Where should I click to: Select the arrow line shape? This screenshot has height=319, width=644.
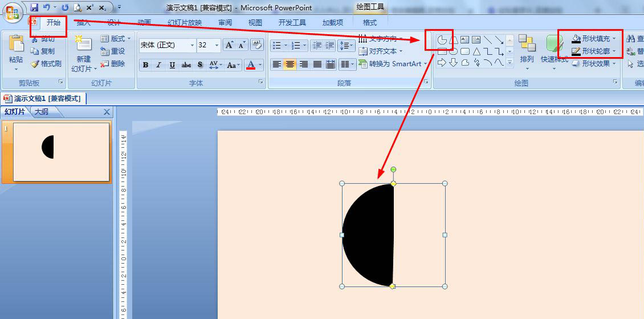click(499, 40)
